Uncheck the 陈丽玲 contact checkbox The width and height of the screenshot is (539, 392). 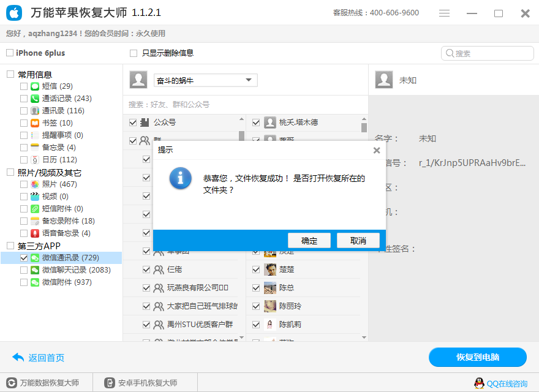tap(256, 306)
